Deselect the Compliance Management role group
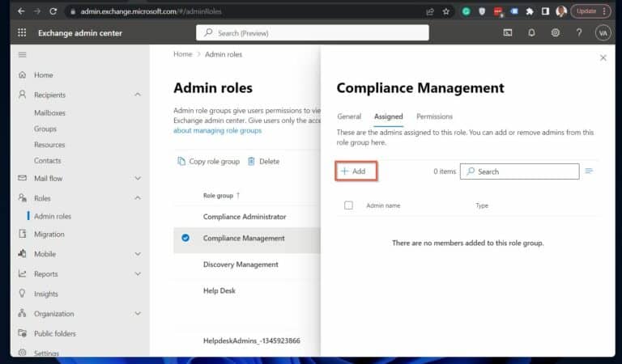622x364 pixels. 185,238
